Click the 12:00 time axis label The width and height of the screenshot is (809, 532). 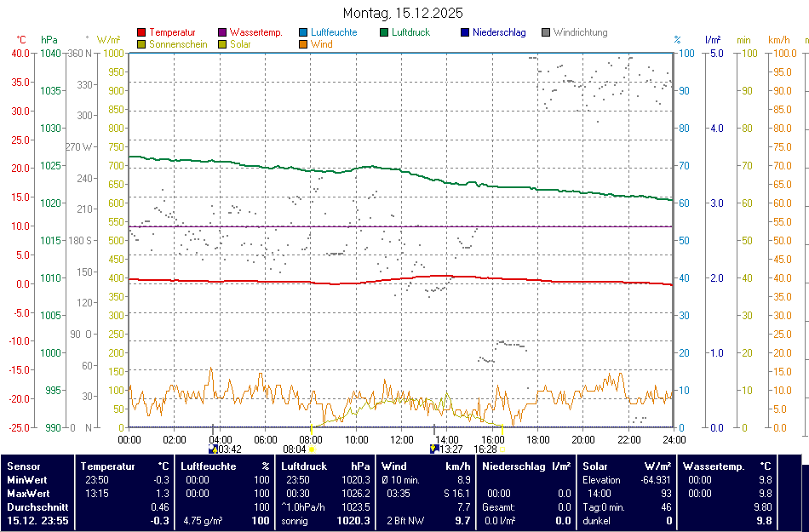pos(402,439)
